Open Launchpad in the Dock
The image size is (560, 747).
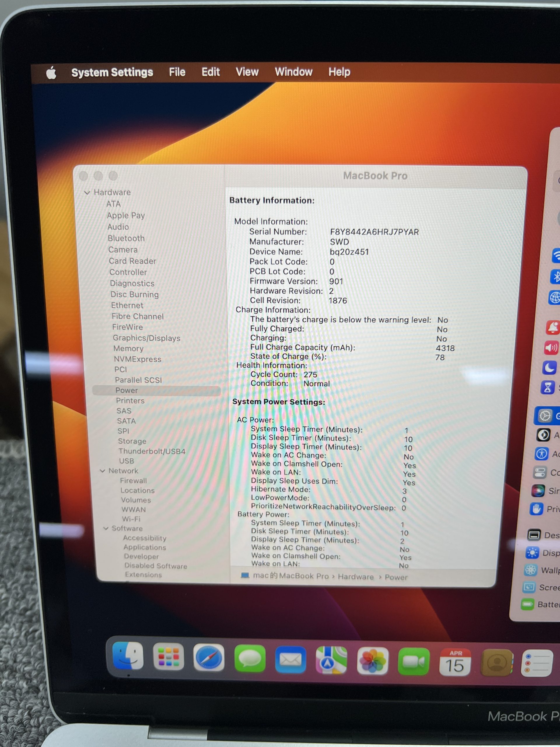click(169, 657)
